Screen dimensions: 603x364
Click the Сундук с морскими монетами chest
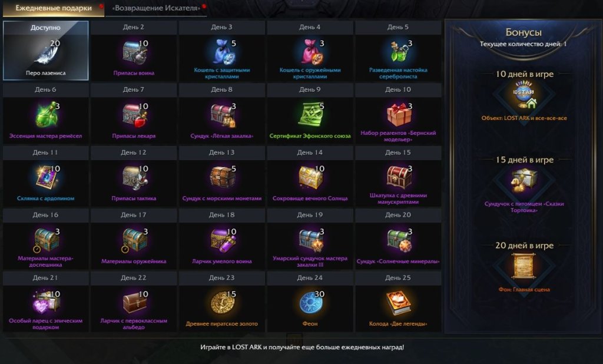click(x=222, y=177)
